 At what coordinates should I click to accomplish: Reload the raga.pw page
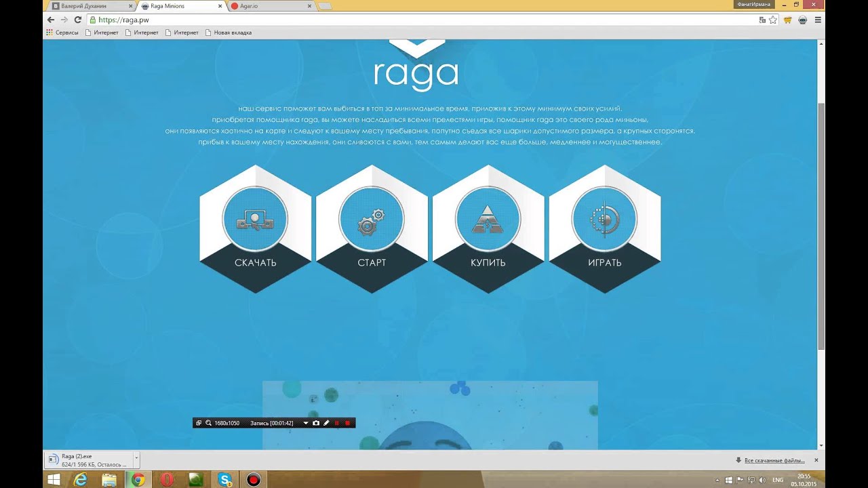click(78, 20)
